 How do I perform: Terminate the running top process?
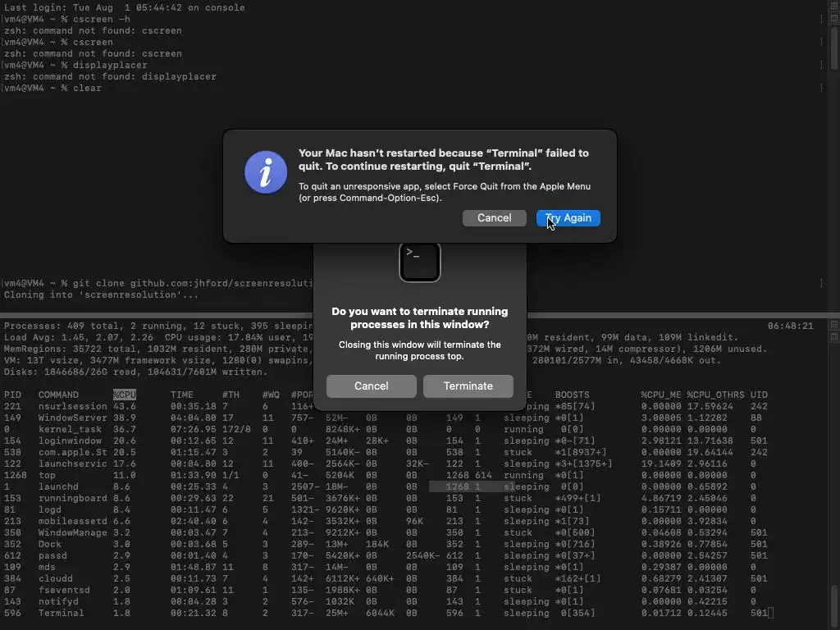click(x=468, y=386)
